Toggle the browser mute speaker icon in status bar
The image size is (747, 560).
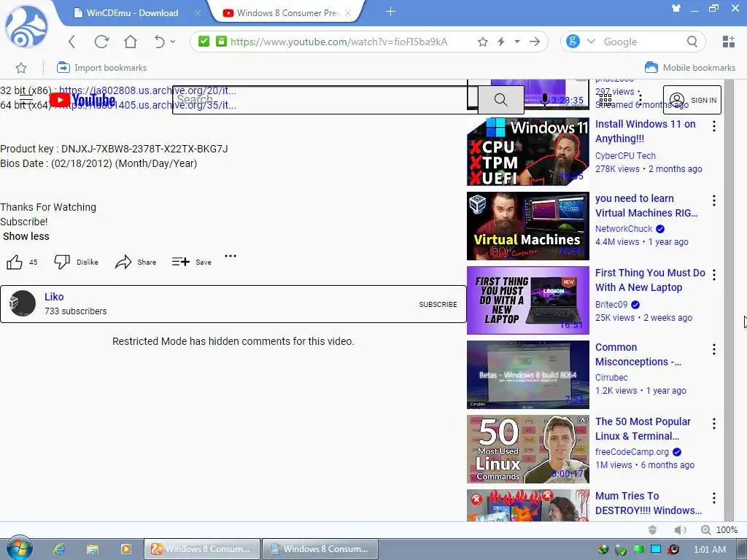coord(681,530)
